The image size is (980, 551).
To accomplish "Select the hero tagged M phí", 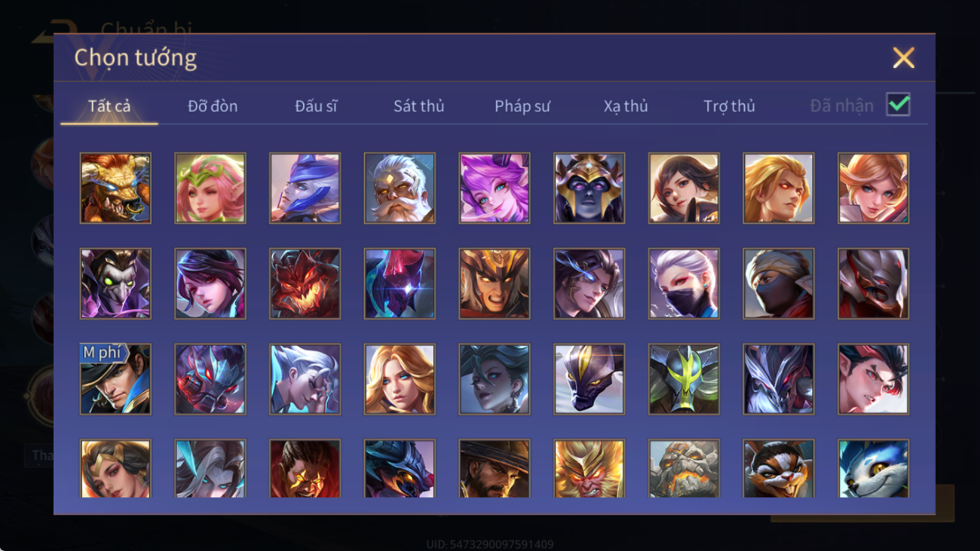I will pos(115,379).
